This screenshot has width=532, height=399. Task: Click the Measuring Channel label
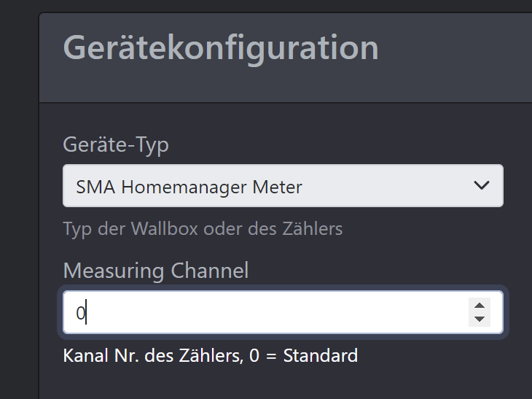click(x=156, y=271)
